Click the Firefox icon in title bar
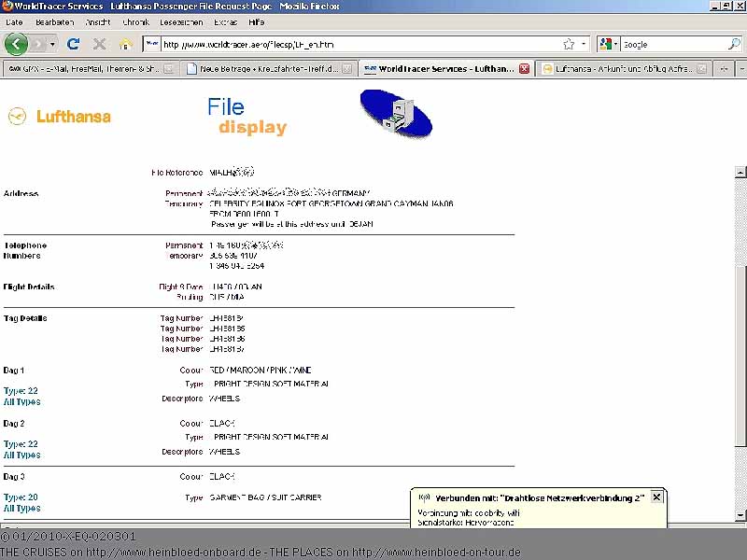 [7, 7]
